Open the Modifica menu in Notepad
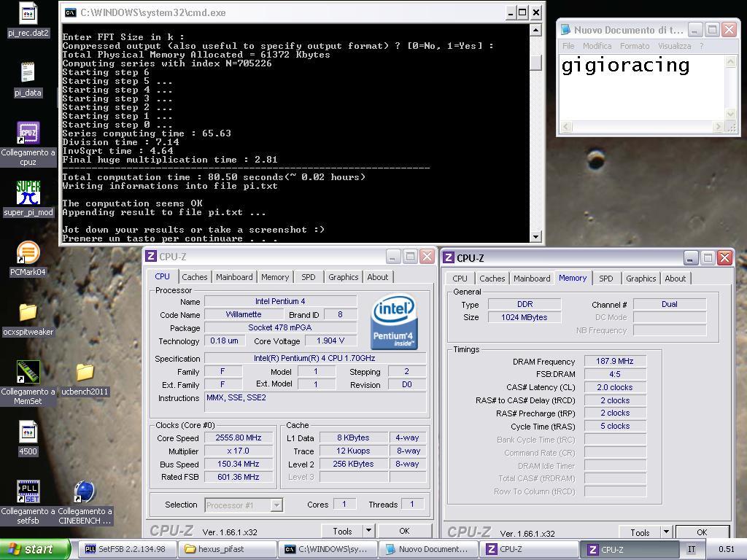 (x=597, y=46)
